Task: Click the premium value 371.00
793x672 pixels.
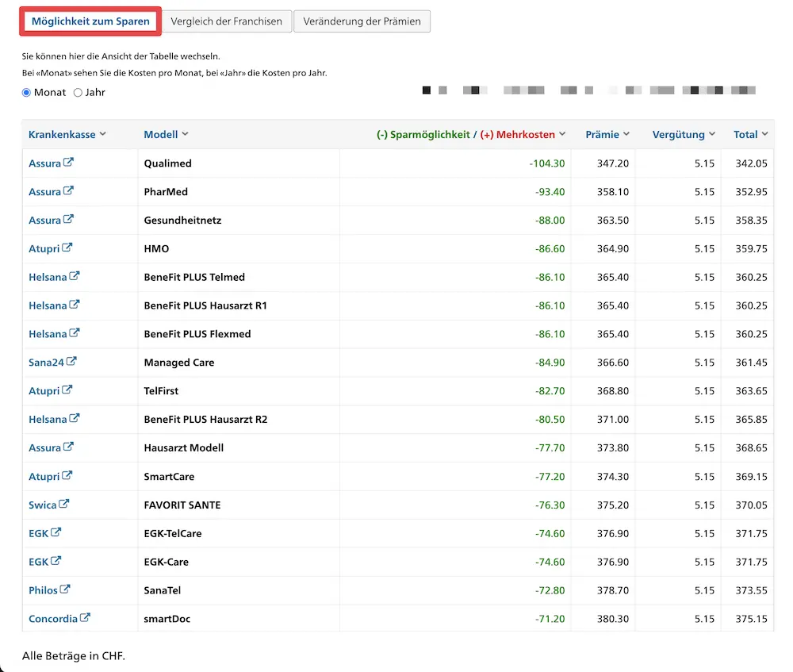Action: tap(613, 420)
